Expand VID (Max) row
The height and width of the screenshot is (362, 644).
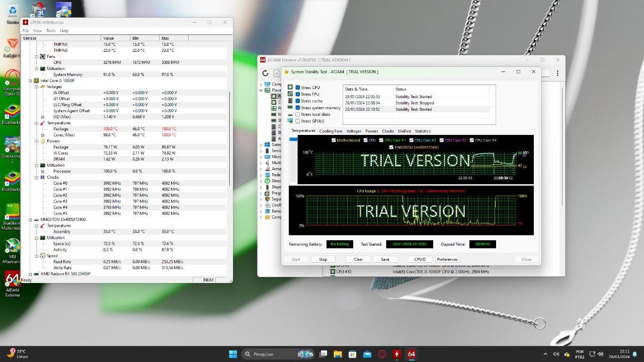(x=43, y=117)
